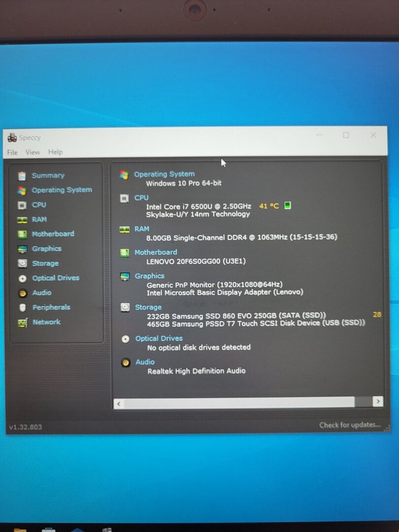Click the Peripherals mouse sidebar icon
Viewport: 399px width, 532px height.
[23, 308]
